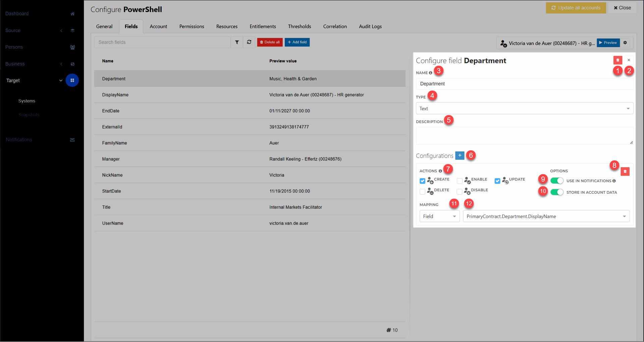Switch to the Audit Logs tab
This screenshot has height=342, width=644.
tap(370, 27)
